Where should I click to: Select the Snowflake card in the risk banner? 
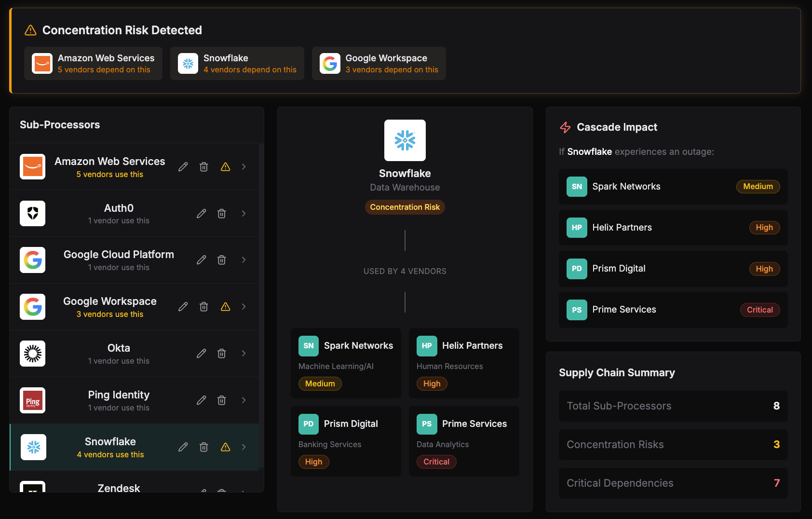point(237,63)
